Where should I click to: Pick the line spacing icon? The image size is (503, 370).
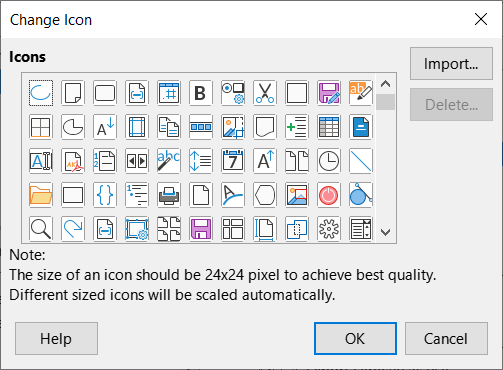(x=201, y=161)
